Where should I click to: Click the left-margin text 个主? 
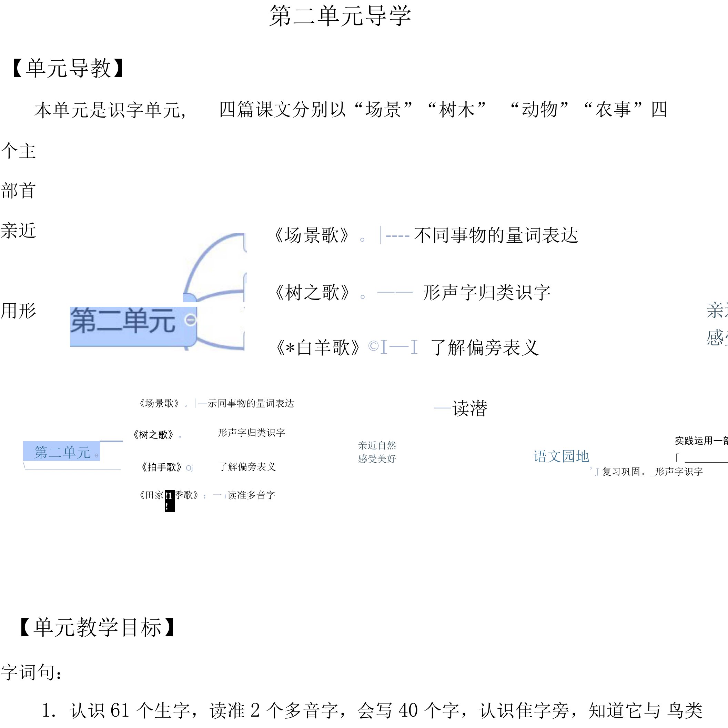pyautogui.click(x=18, y=151)
